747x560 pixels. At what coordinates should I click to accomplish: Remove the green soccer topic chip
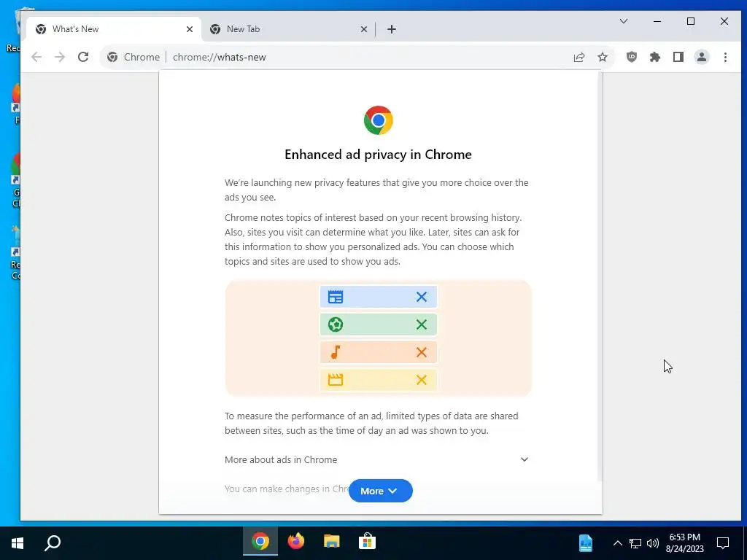click(x=422, y=324)
